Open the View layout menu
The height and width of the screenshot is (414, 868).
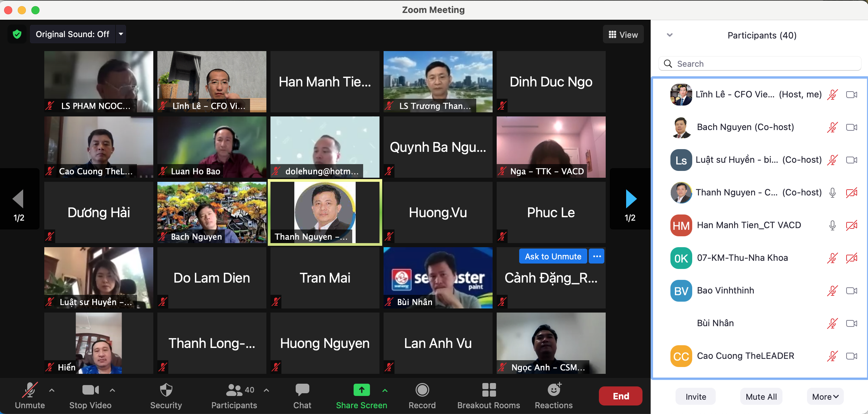(623, 35)
